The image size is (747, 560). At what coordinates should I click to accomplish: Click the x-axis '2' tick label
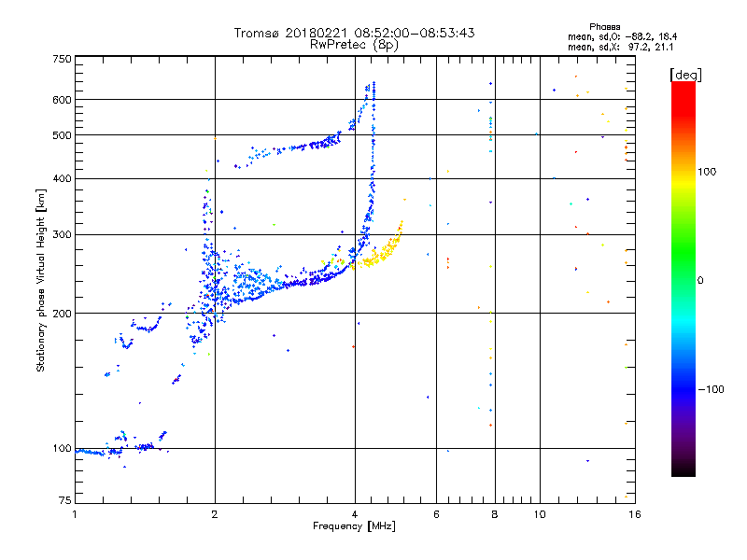[215, 514]
